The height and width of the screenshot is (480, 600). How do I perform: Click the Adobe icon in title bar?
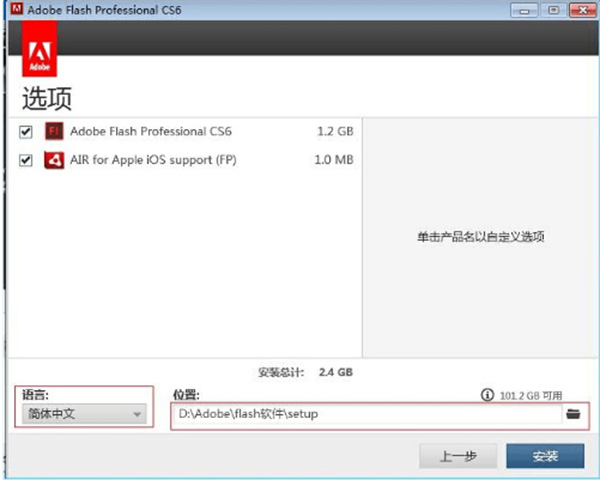tap(16, 9)
